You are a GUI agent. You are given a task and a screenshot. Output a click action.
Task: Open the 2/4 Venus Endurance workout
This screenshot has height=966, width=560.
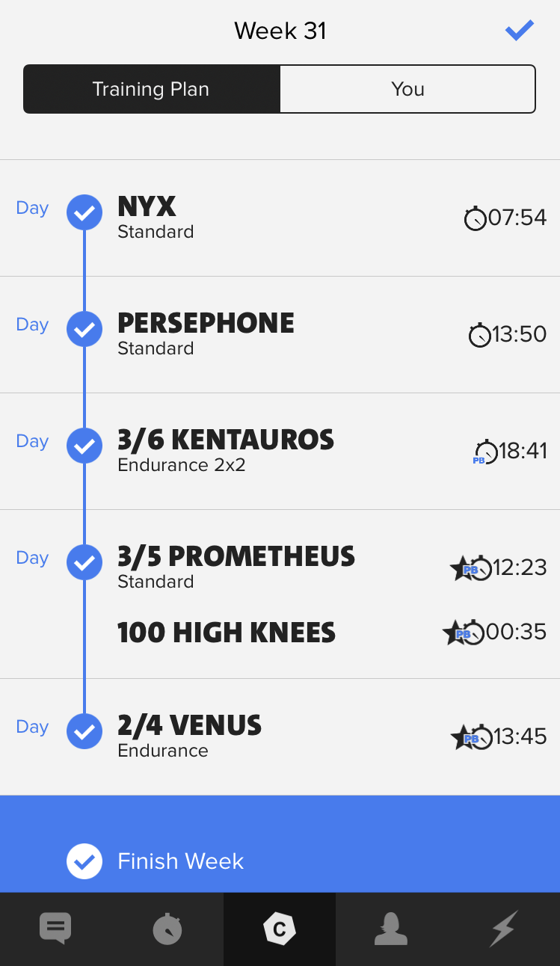(x=190, y=736)
